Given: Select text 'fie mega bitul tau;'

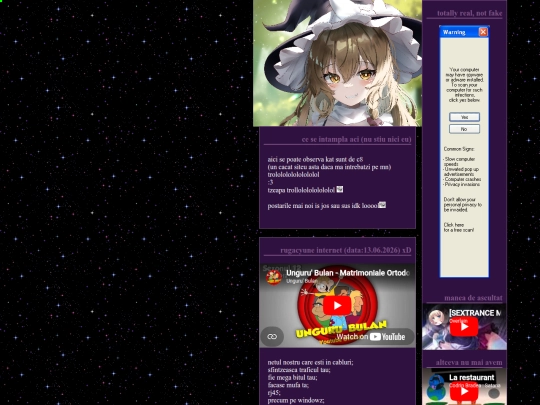Looking at the screenshot, I should pyautogui.click(x=292, y=377).
